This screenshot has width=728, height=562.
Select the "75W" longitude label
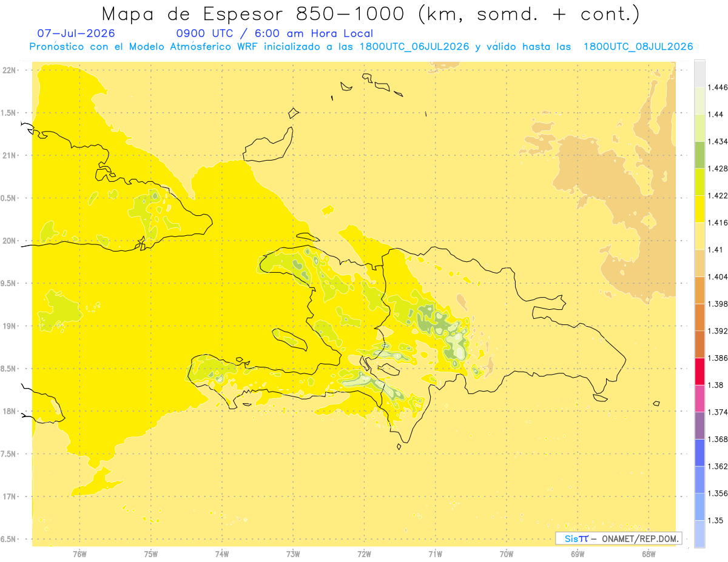pos(151,554)
